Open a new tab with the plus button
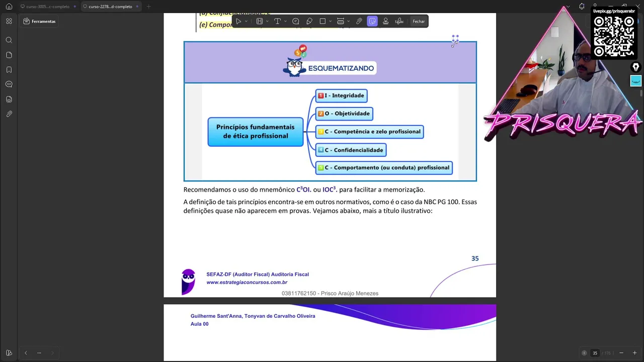644x362 pixels. click(x=148, y=7)
